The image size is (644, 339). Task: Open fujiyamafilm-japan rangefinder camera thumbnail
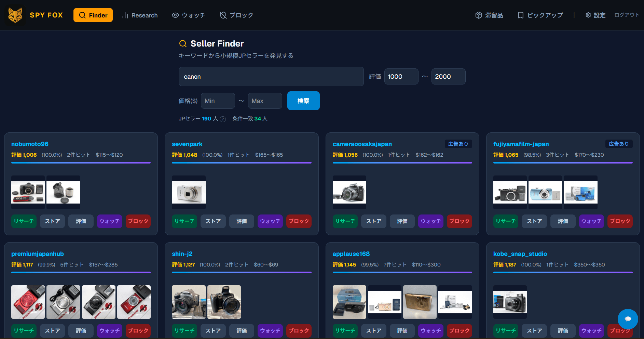(510, 193)
